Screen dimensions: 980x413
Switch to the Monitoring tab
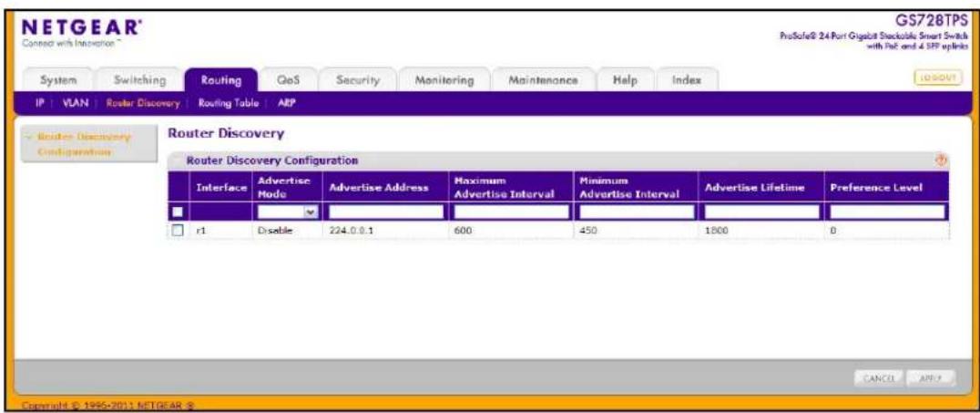pos(444,80)
